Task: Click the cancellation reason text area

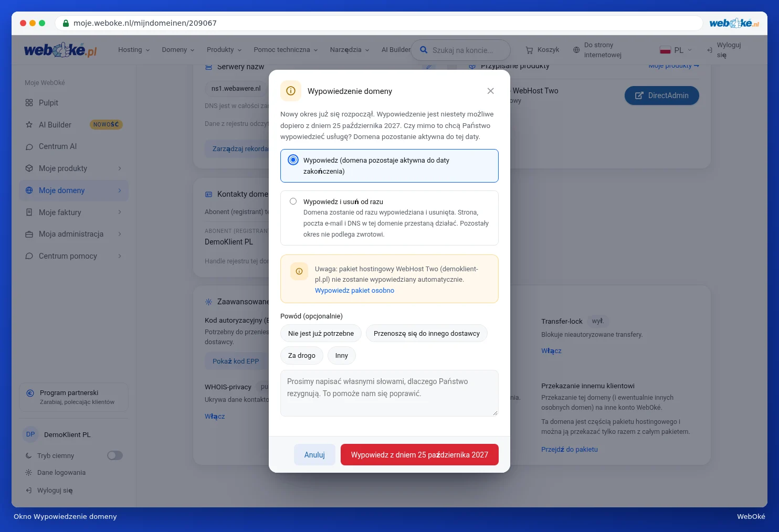Action: (x=389, y=393)
